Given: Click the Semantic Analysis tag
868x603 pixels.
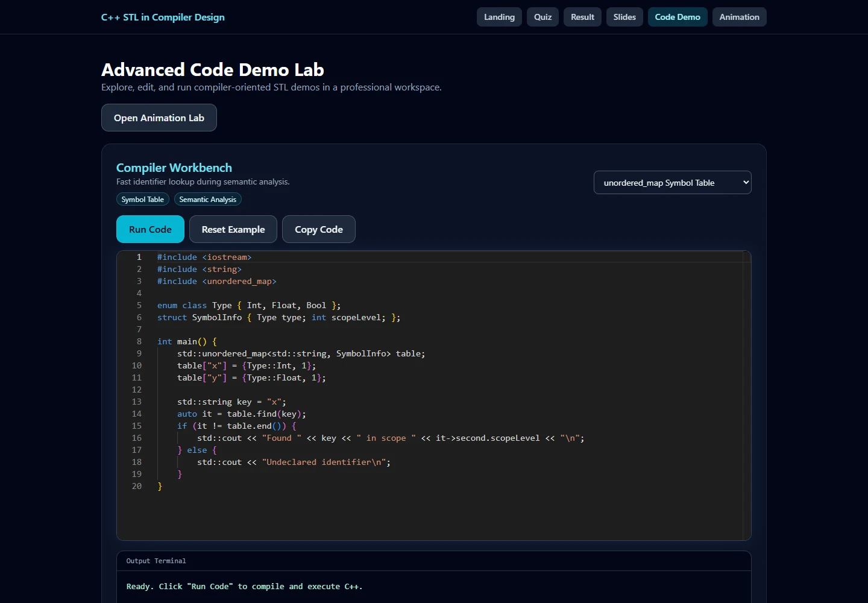Looking at the screenshot, I should [208, 200].
